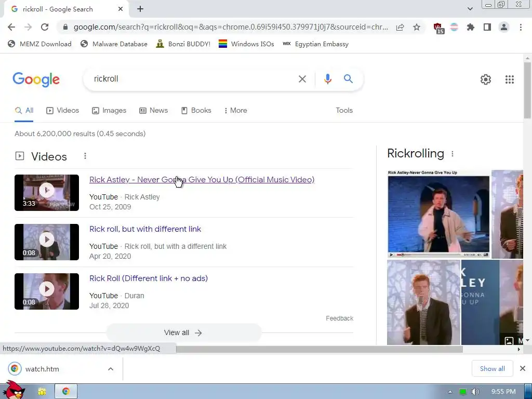Click the green network tray icon

463,392
